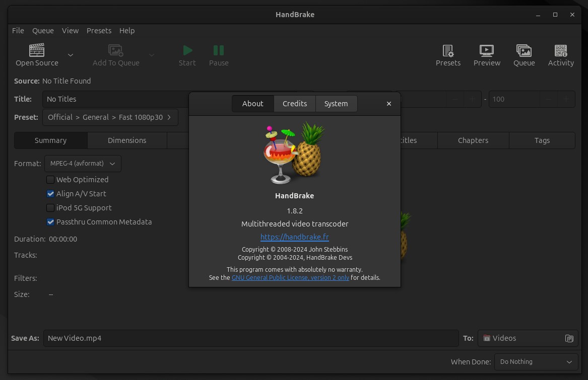
Task: Click the minus stepper of the 100 field
Action: tap(548, 99)
